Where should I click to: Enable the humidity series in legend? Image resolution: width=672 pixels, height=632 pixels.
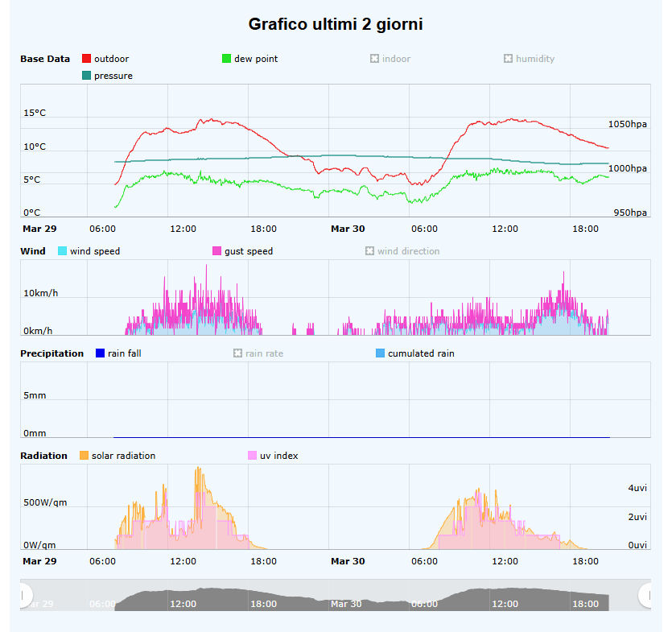coord(508,59)
